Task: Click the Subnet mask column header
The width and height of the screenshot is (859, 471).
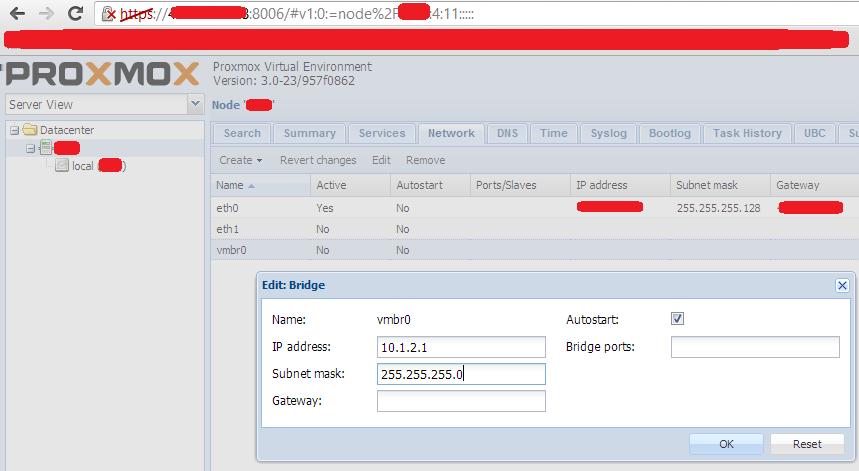Action: click(x=720, y=185)
